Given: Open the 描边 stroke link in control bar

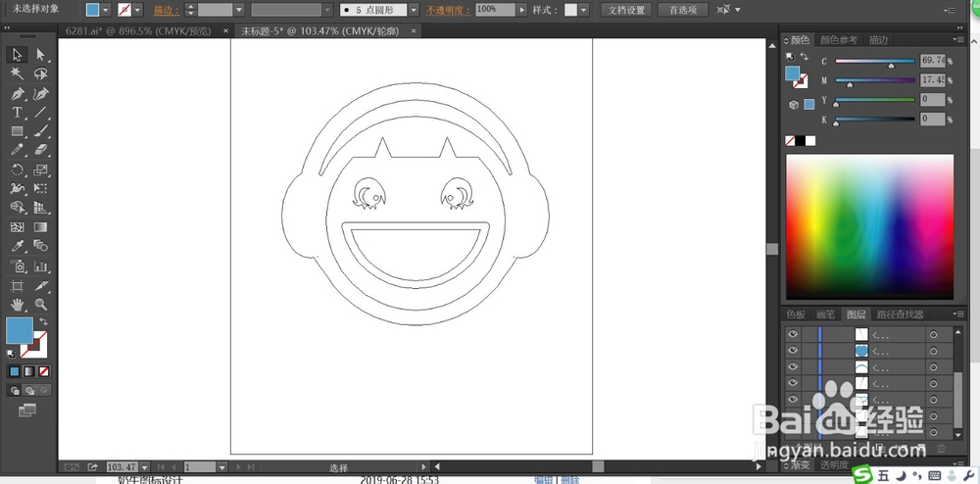Looking at the screenshot, I should pyautogui.click(x=167, y=11).
